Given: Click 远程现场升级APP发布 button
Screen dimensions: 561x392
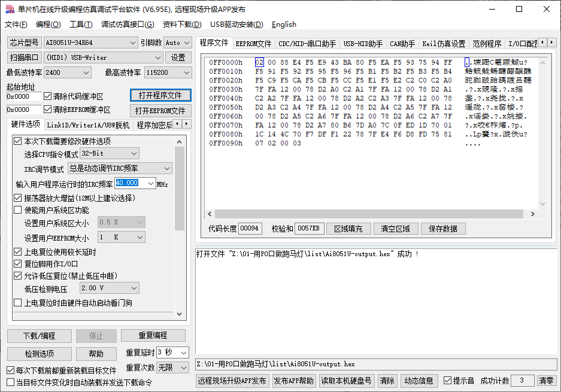Looking at the screenshot, I should coord(232,381).
